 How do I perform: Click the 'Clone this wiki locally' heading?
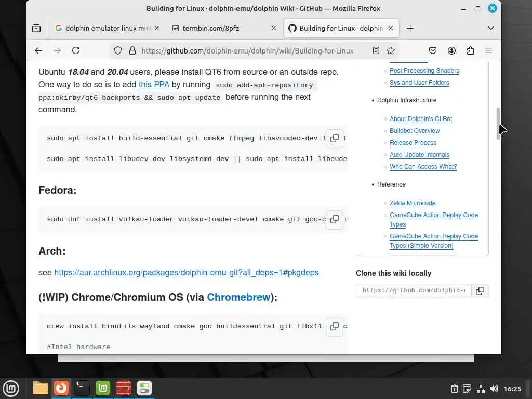click(394, 273)
